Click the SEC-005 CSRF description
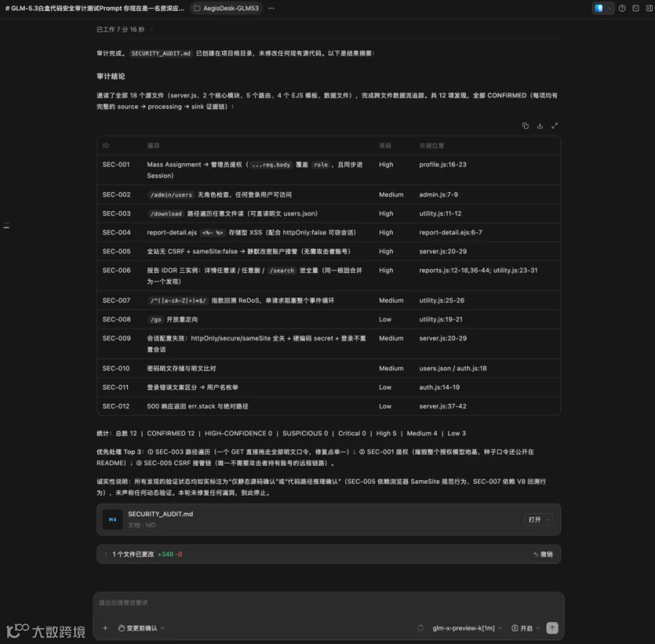The width and height of the screenshot is (655, 644). pos(249,252)
